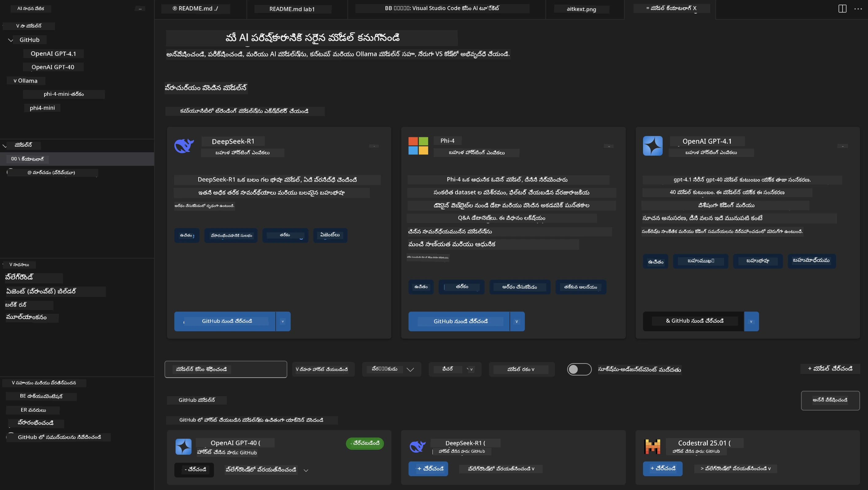Add Phi-4 from GitHub button

click(x=459, y=321)
